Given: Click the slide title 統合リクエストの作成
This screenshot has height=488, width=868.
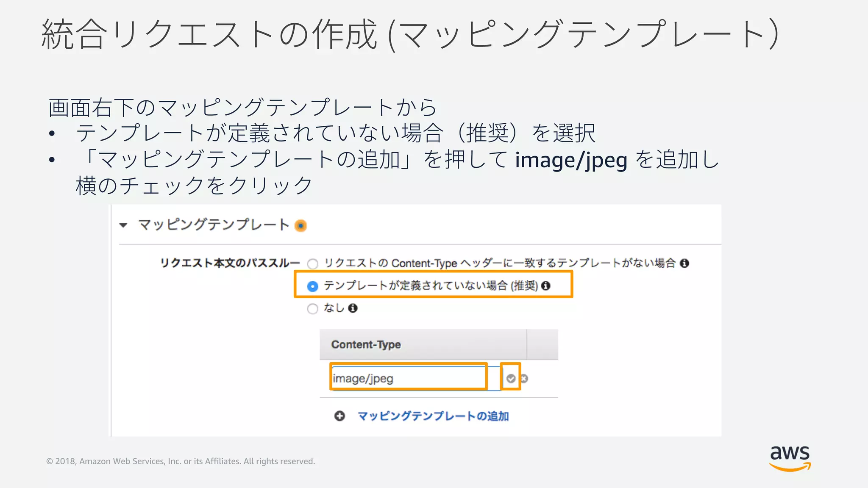Looking at the screenshot, I should click(209, 35).
